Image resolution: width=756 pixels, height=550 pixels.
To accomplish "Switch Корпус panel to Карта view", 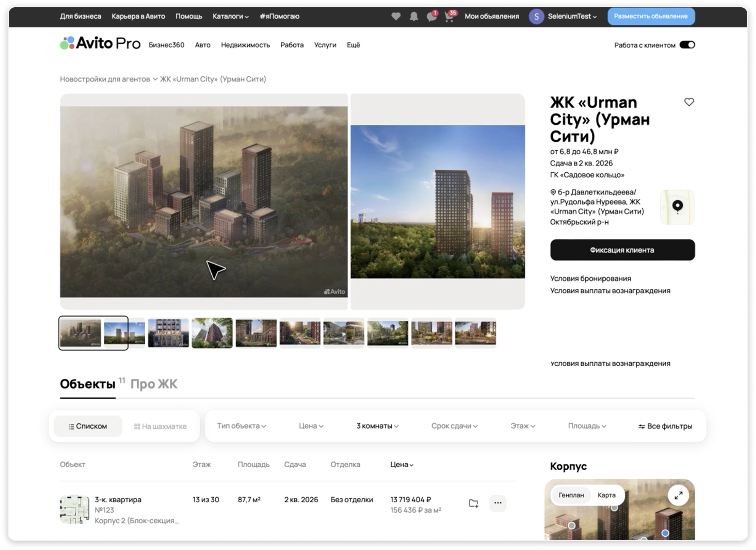I will 606,495.
